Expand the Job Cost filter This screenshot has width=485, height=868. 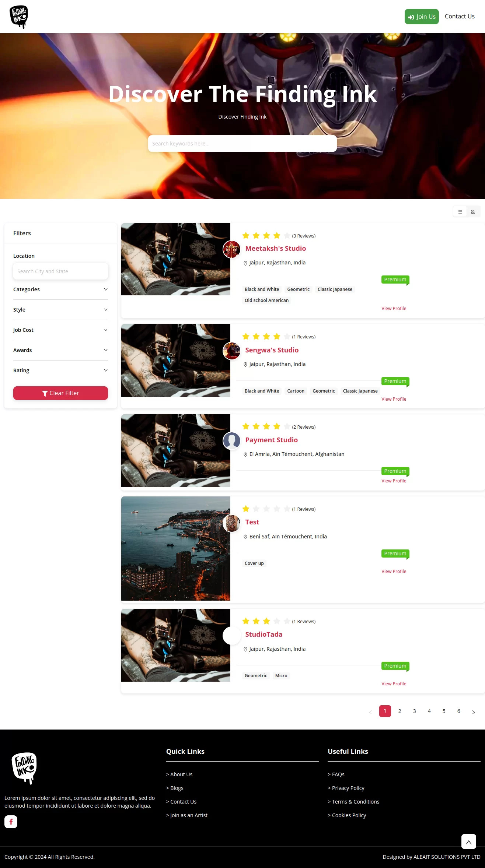[x=60, y=330]
